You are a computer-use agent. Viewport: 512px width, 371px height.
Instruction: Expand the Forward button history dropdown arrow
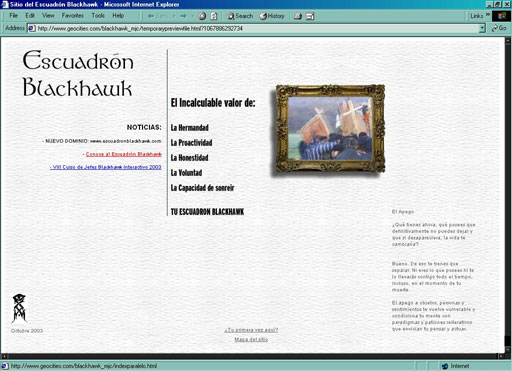point(192,16)
